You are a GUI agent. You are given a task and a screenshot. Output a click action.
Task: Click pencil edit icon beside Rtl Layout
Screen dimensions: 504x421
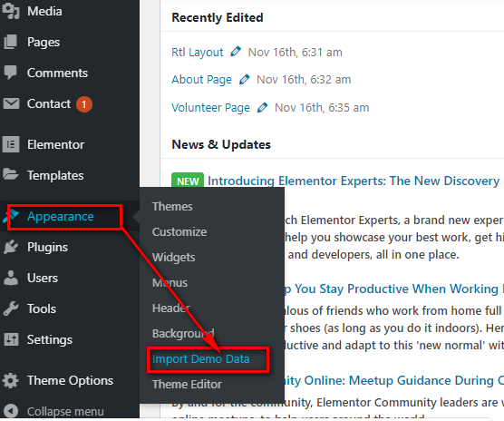(236, 52)
